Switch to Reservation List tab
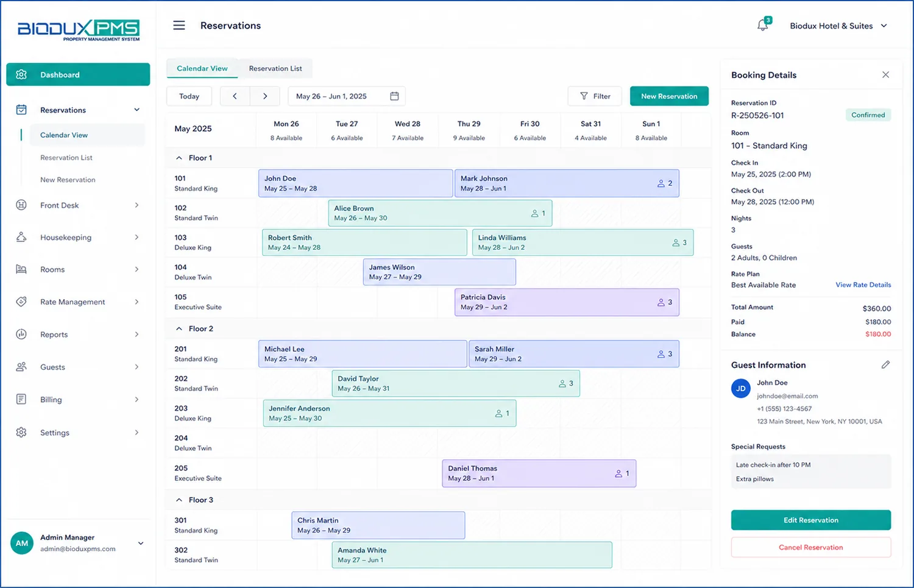This screenshot has width=914, height=588. point(275,68)
